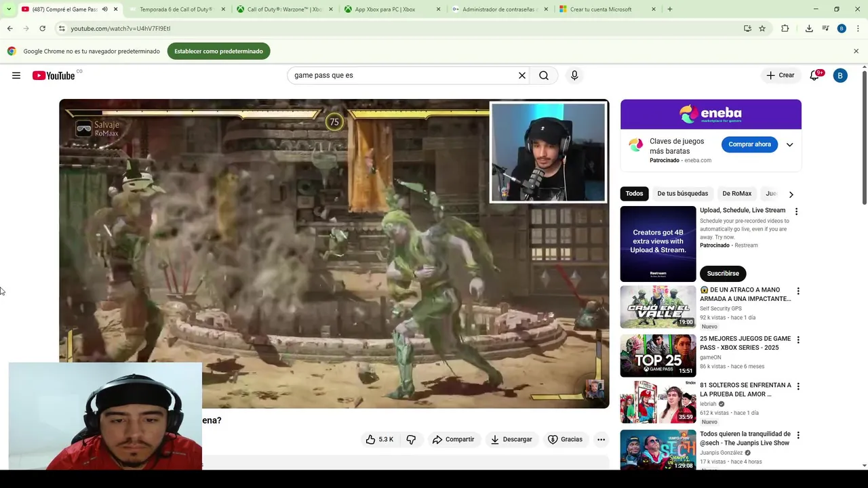Expand the eneba ad details chevron
Image resolution: width=868 pixels, height=488 pixels.
789,144
